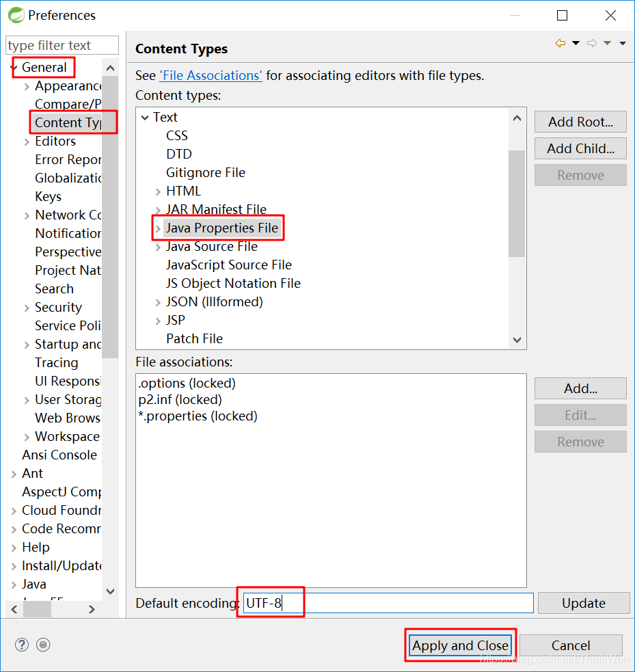The image size is (635, 672).
Task: Select *.properties (locked) association
Action: pyautogui.click(x=198, y=416)
